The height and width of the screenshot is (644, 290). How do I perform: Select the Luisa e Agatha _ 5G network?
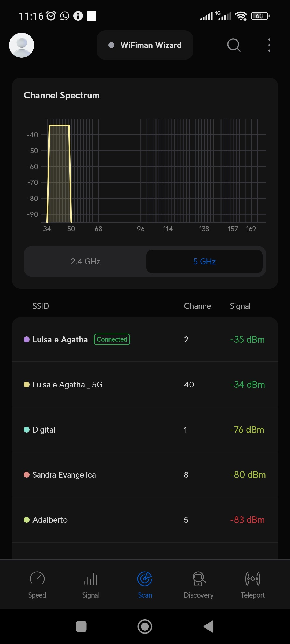tap(145, 385)
